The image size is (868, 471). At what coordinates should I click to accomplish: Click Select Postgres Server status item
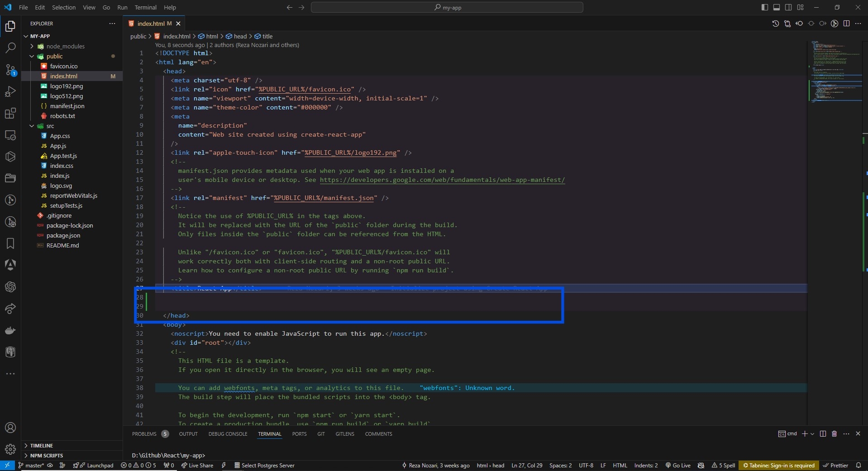pyautogui.click(x=264, y=465)
